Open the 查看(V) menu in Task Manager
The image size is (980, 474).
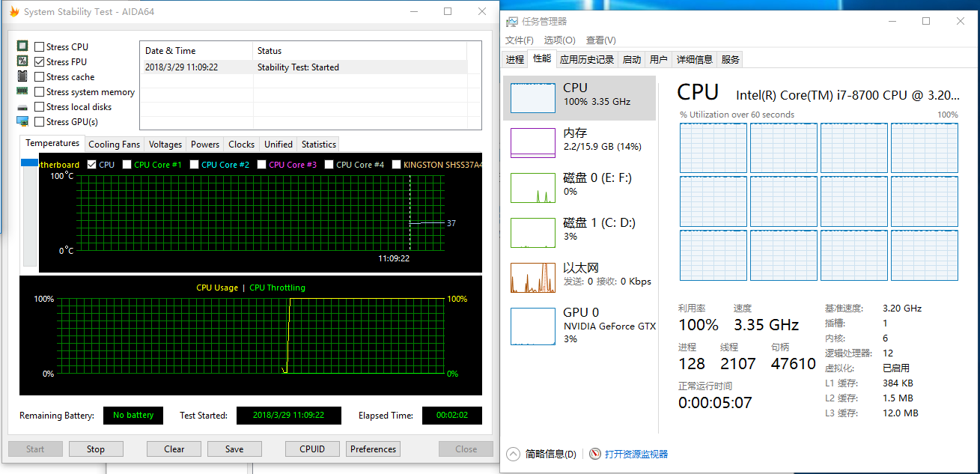tap(601, 40)
